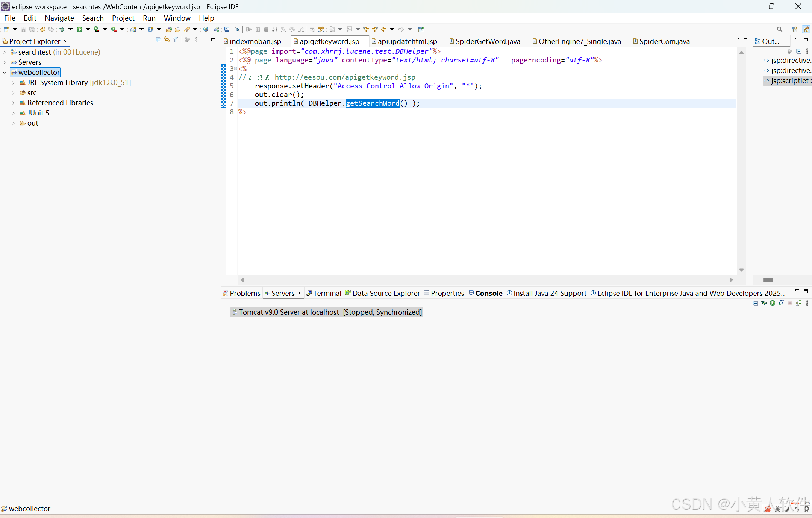
Task: Select Tomcat v9.0 Server at localhost entry
Action: pos(327,312)
